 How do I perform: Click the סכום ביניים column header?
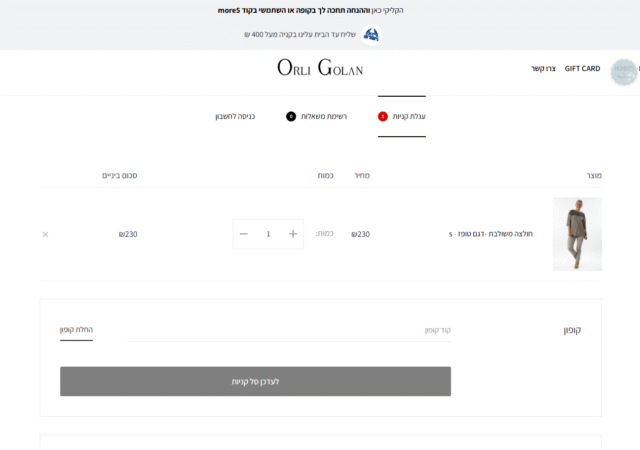tap(120, 176)
